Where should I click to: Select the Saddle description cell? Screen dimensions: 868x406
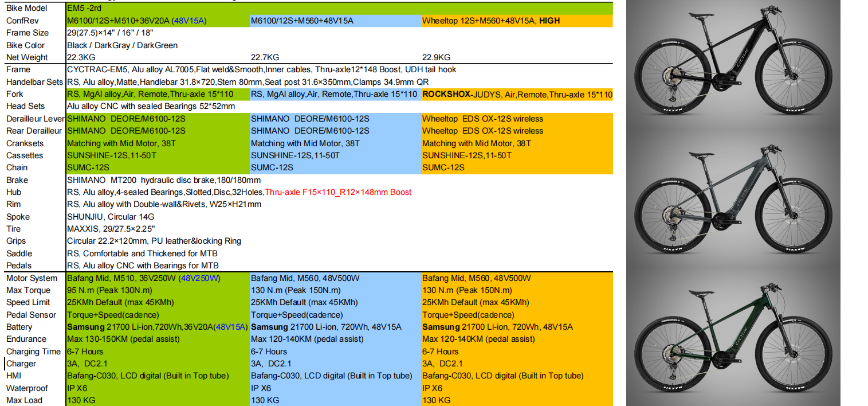pyautogui.click(x=142, y=253)
